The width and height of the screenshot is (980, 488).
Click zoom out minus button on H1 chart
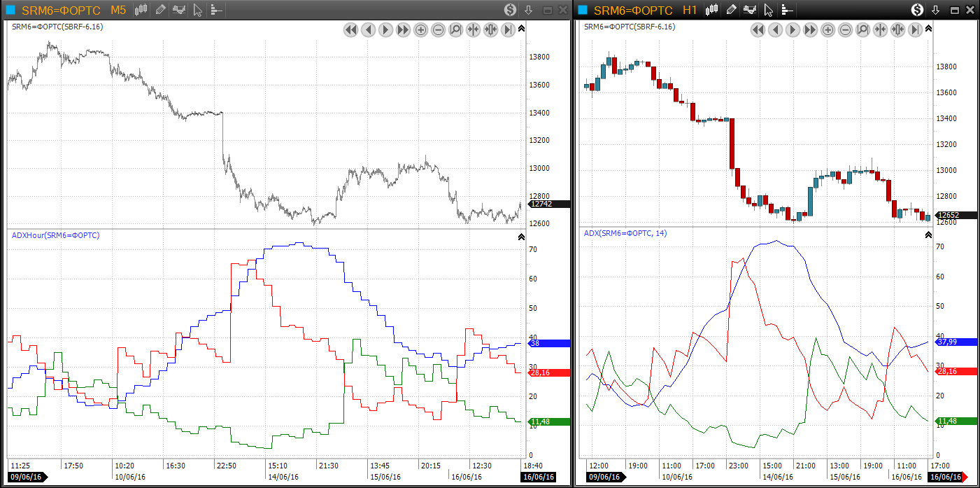click(x=845, y=30)
